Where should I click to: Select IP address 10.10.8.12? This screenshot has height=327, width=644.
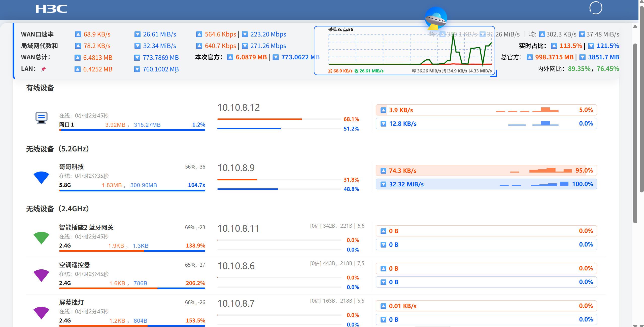(239, 108)
